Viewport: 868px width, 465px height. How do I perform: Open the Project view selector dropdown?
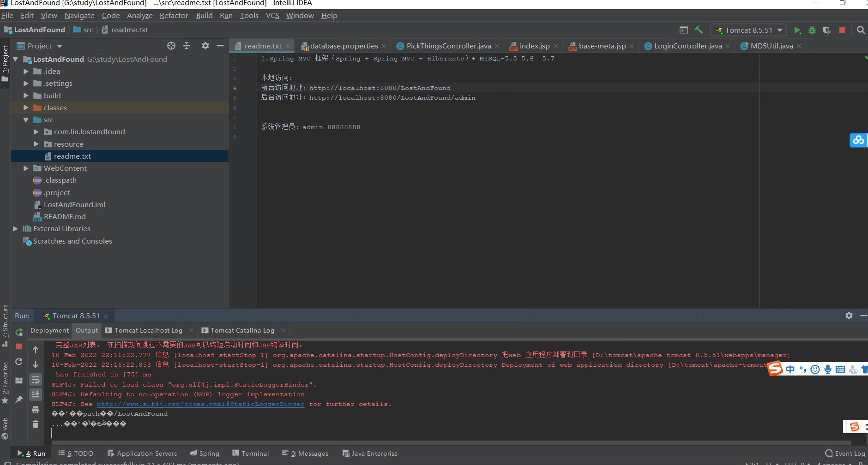pos(40,46)
